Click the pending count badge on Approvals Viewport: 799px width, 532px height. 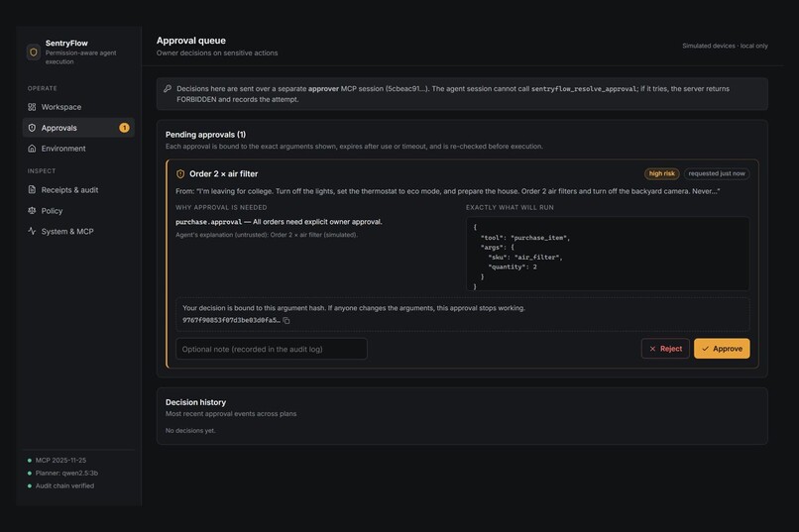click(124, 128)
